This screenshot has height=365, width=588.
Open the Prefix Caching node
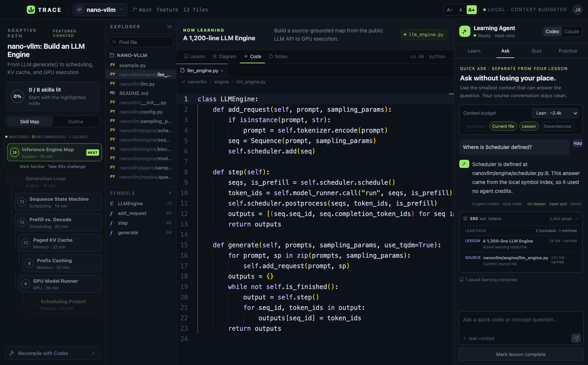[62, 264]
